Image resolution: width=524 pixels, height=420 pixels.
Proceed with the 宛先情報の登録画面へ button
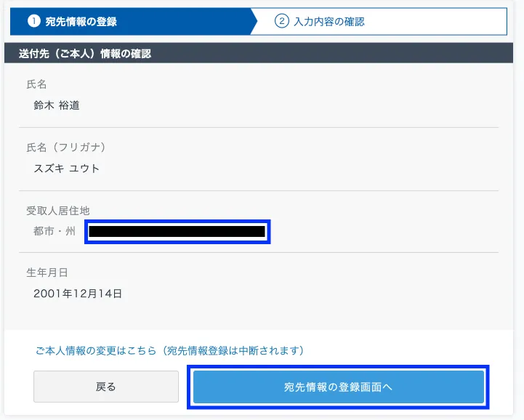pos(338,387)
